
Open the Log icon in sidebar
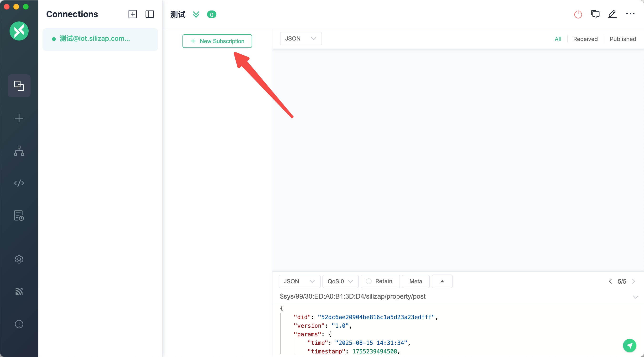click(x=19, y=216)
